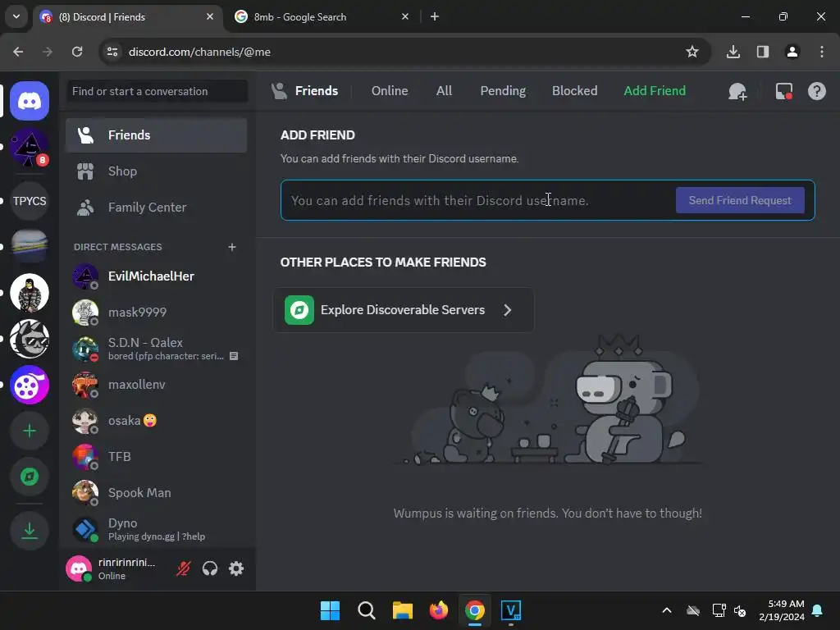Click Find or start a conversation box
The height and width of the screenshot is (630, 840).
[157, 91]
